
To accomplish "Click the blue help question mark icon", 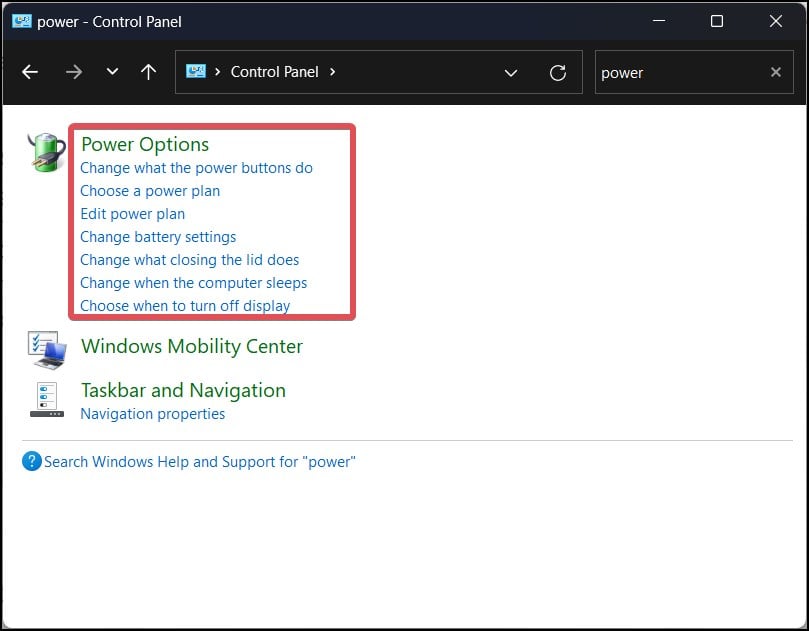I will (x=31, y=461).
